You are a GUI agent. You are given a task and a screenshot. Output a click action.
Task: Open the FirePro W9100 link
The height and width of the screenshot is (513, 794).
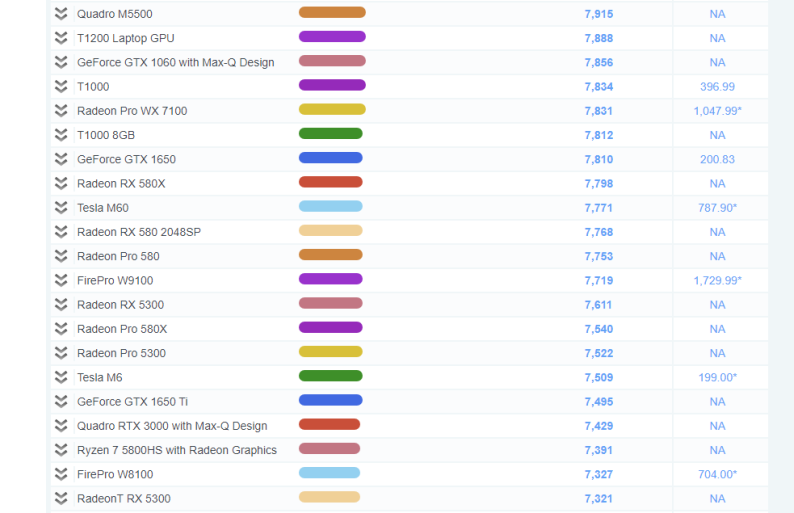coord(115,281)
